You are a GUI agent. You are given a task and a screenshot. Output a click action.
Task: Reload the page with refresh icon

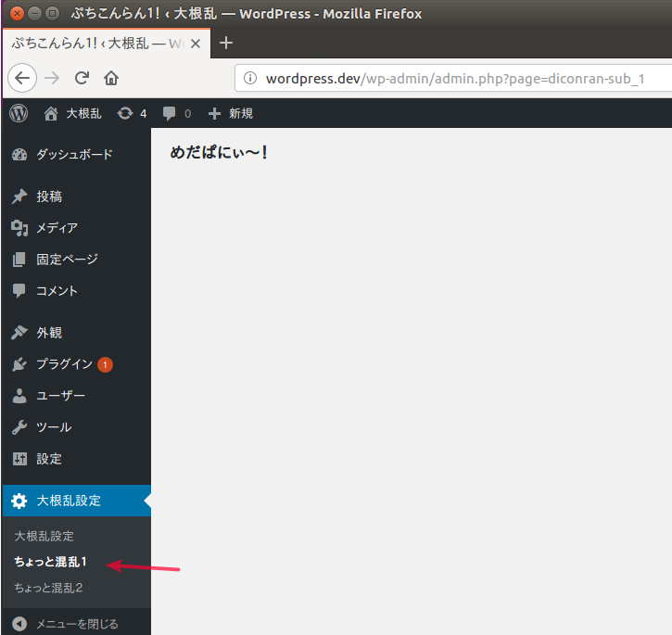pyautogui.click(x=82, y=78)
